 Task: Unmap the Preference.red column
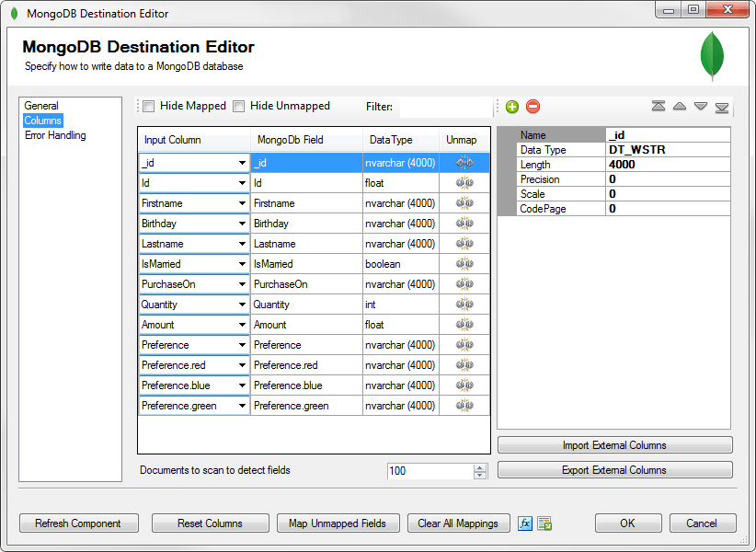coord(464,365)
